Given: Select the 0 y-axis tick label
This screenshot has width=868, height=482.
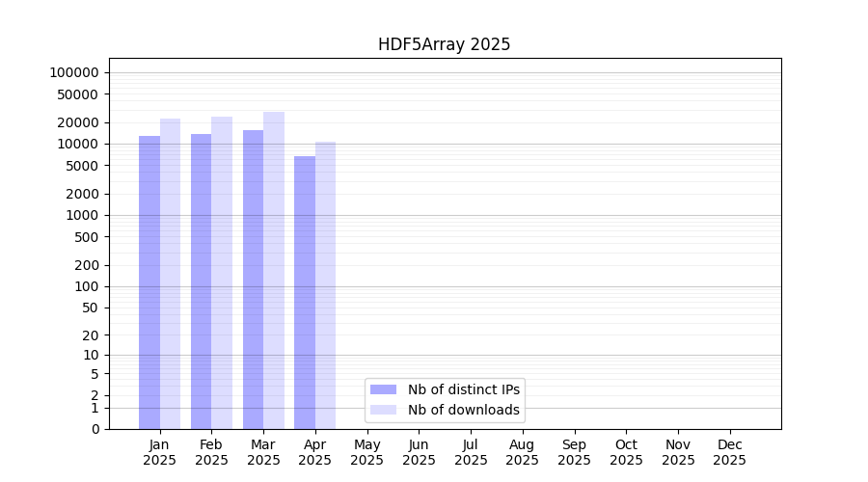Looking at the screenshot, I should pos(95,429).
